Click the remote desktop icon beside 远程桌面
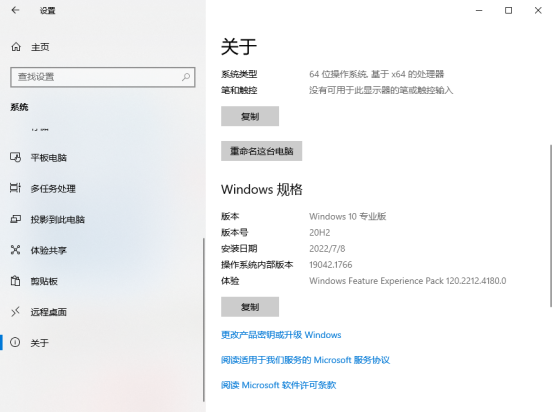 [x=16, y=312]
